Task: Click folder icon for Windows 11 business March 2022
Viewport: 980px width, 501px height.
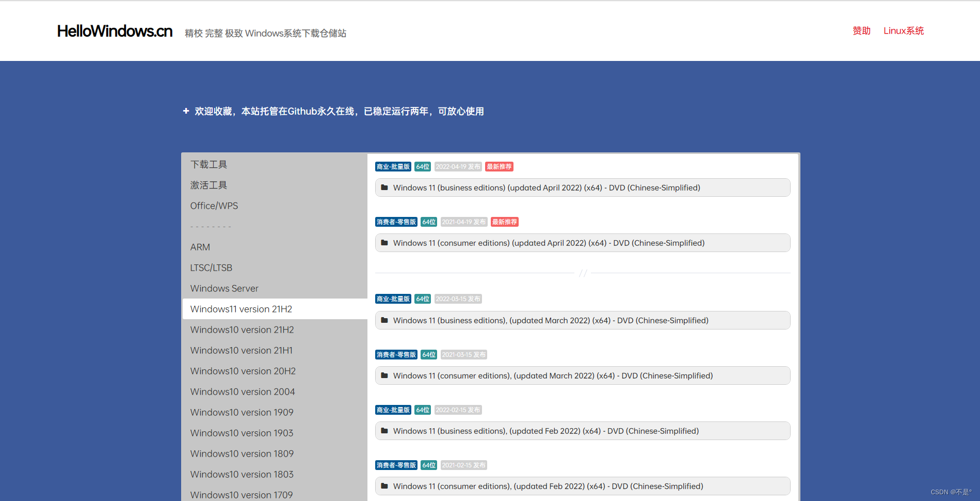Action: [384, 320]
